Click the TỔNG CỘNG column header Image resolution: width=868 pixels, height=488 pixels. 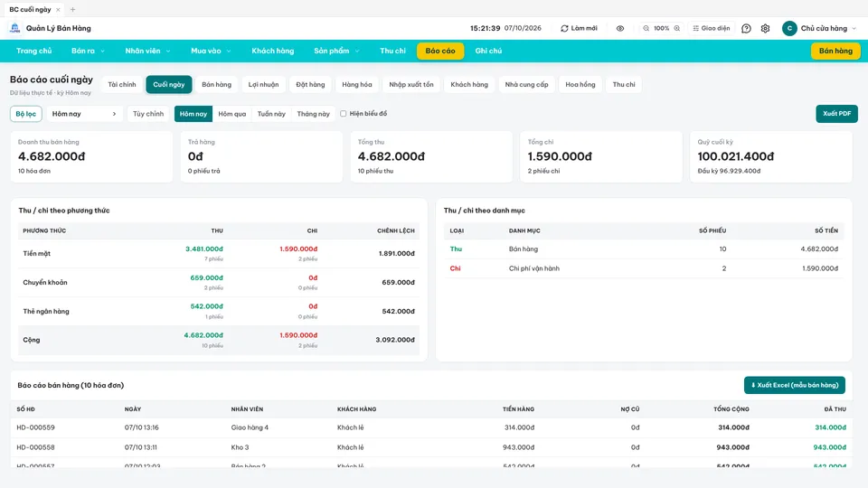point(731,409)
